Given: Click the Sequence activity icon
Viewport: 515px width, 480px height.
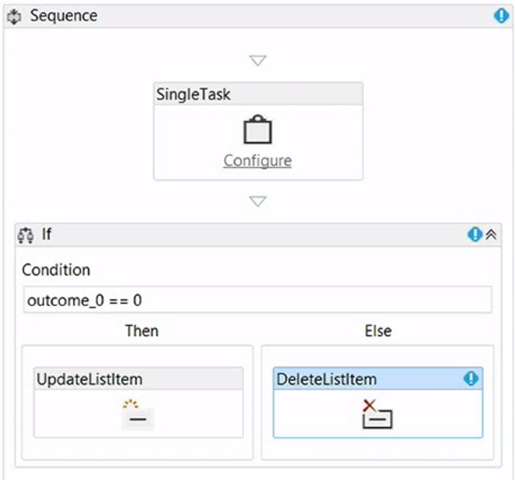Looking at the screenshot, I should 14,16.
